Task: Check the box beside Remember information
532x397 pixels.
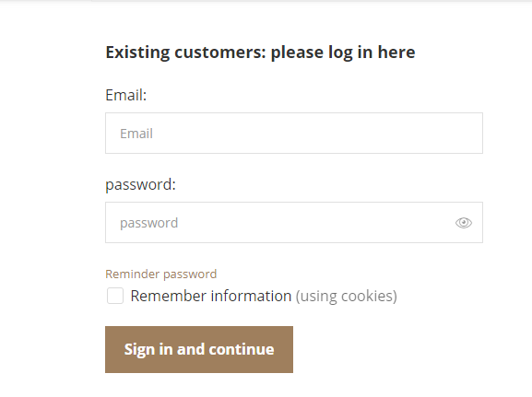Action: 115,296
